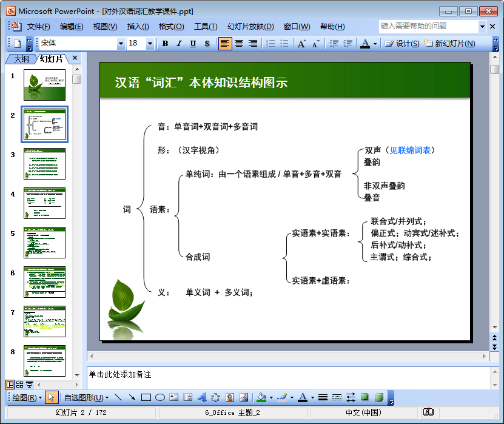This screenshot has height=424, width=504.
Task: Toggle text Shadow formatting
Action: 207,44
